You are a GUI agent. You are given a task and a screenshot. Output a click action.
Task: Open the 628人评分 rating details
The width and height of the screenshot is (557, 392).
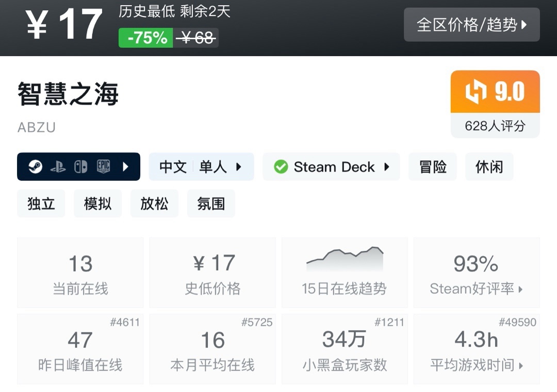tap(495, 126)
